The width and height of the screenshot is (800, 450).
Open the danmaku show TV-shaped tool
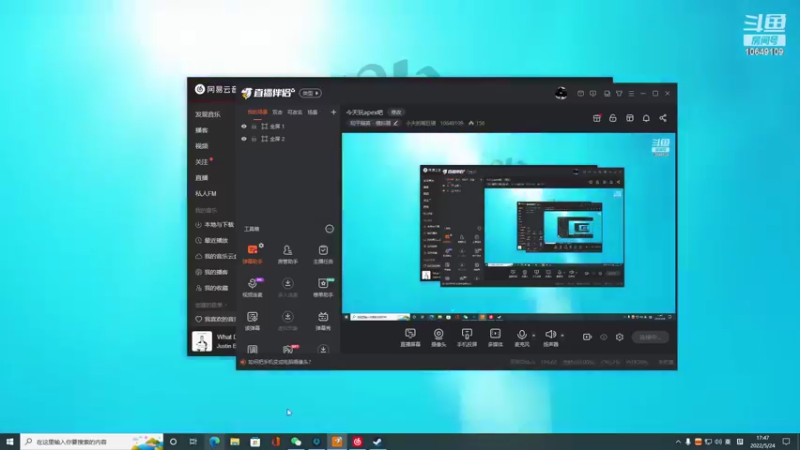(x=323, y=321)
